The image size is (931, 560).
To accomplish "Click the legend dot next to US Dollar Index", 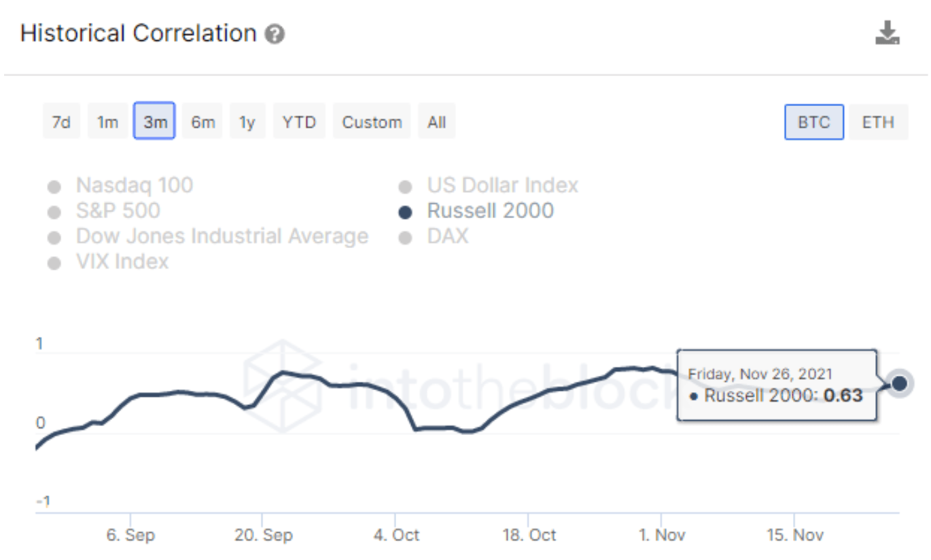I will (x=406, y=186).
